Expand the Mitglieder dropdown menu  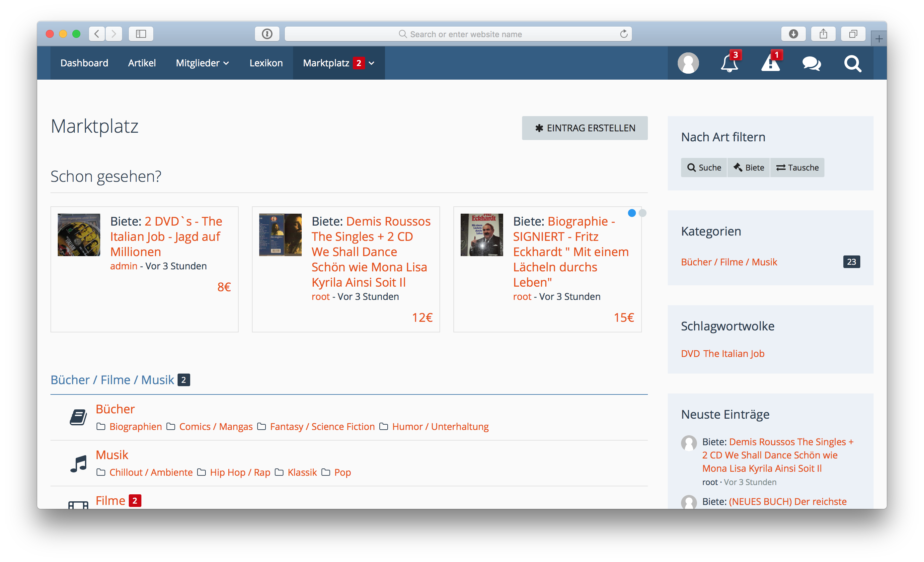[x=202, y=63]
